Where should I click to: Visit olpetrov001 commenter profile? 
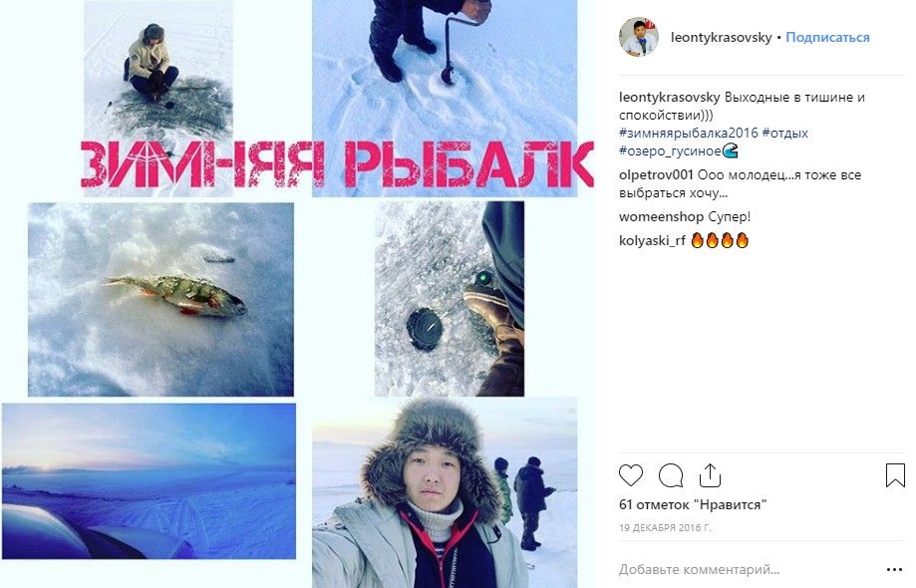[x=656, y=174]
